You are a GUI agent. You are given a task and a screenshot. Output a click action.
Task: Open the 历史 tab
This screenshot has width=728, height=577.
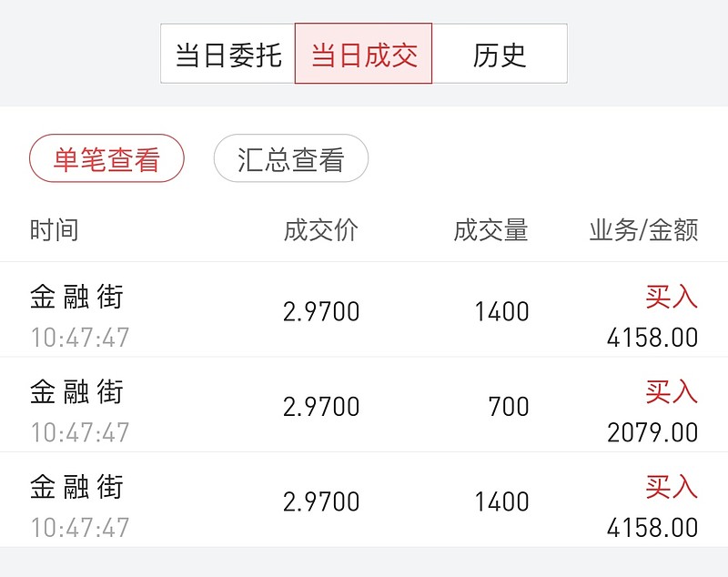[500, 55]
